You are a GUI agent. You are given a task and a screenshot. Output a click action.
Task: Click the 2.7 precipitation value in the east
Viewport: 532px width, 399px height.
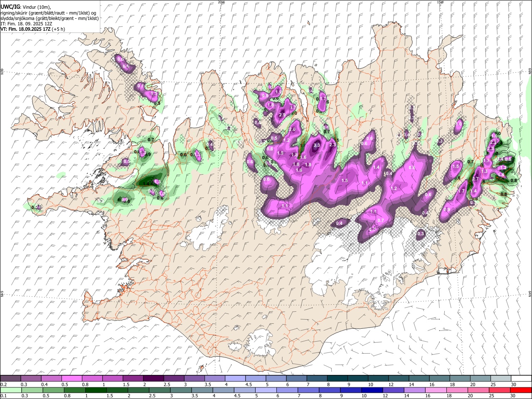[476, 179]
